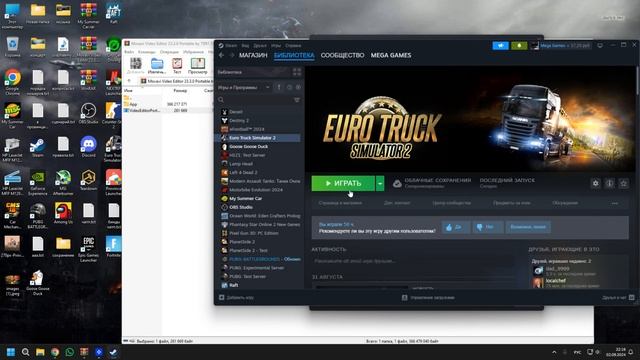The height and width of the screenshot is (360, 640).
Task: Click the Test button in archive window toolbar
Action: click(x=177, y=65)
